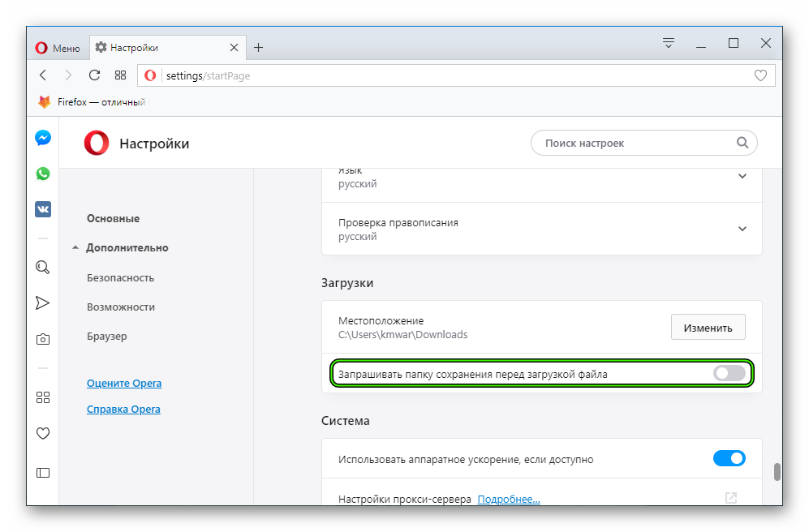The image size is (809, 532).
Task: Open Facebook Messenger in sidebar
Action: (43, 138)
